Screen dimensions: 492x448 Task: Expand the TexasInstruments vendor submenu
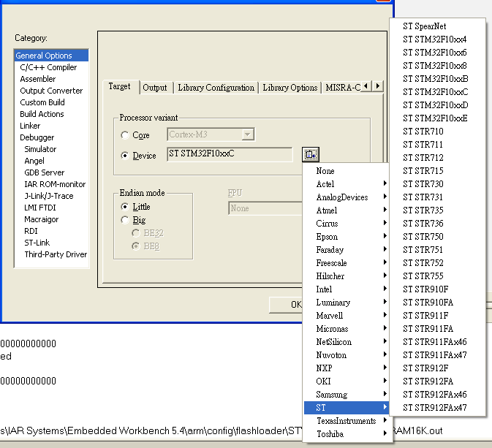click(347, 421)
